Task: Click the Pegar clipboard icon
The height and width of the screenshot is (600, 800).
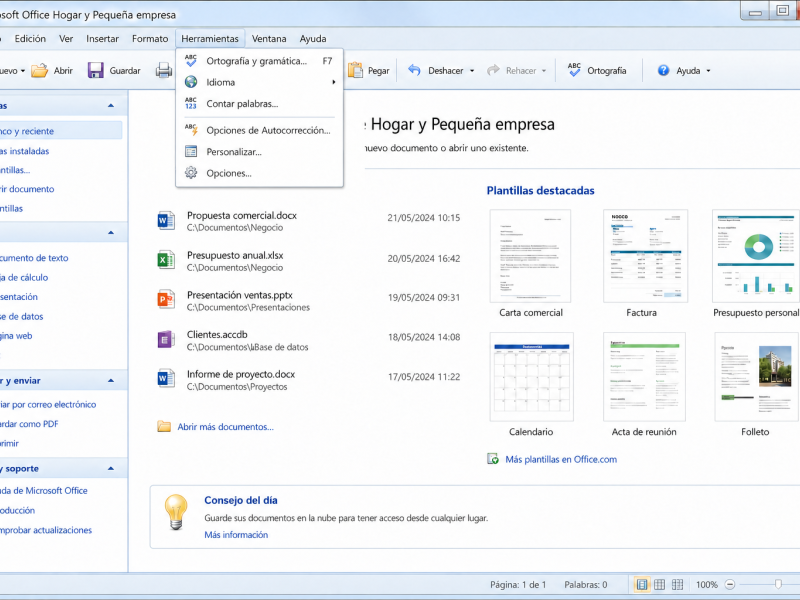Action: point(355,70)
